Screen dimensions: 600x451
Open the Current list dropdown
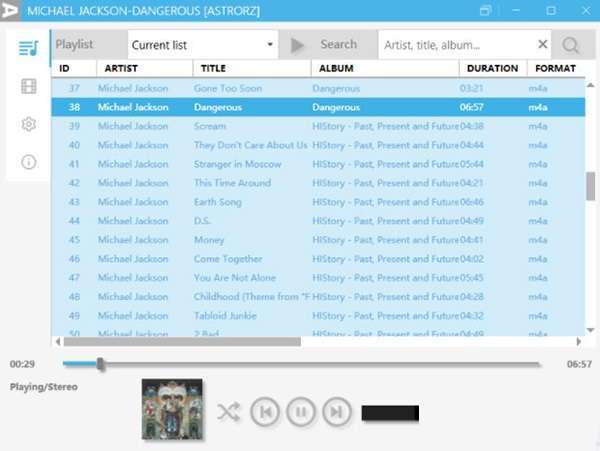tap(203, 45)
